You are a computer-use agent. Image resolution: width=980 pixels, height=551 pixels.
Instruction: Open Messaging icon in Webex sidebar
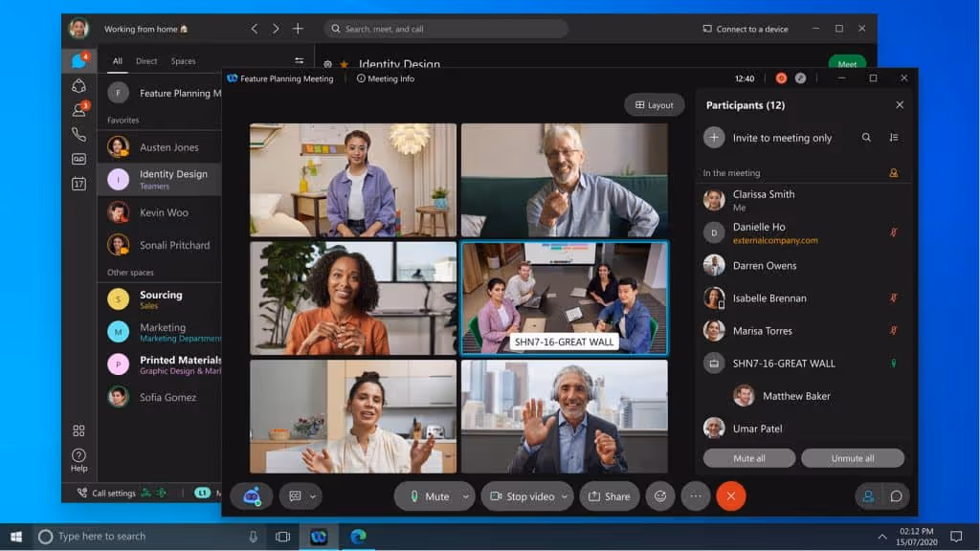[78, 60]
